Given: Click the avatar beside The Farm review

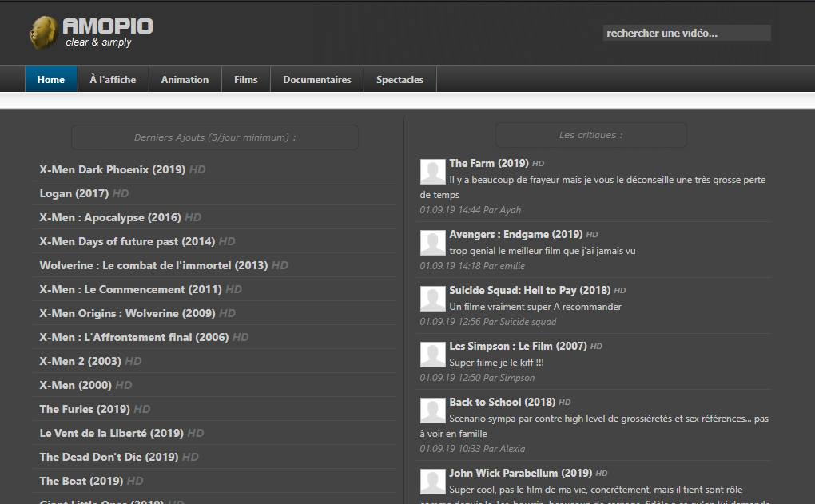Looking at the screenshot, I should click(x=433, y=172).
